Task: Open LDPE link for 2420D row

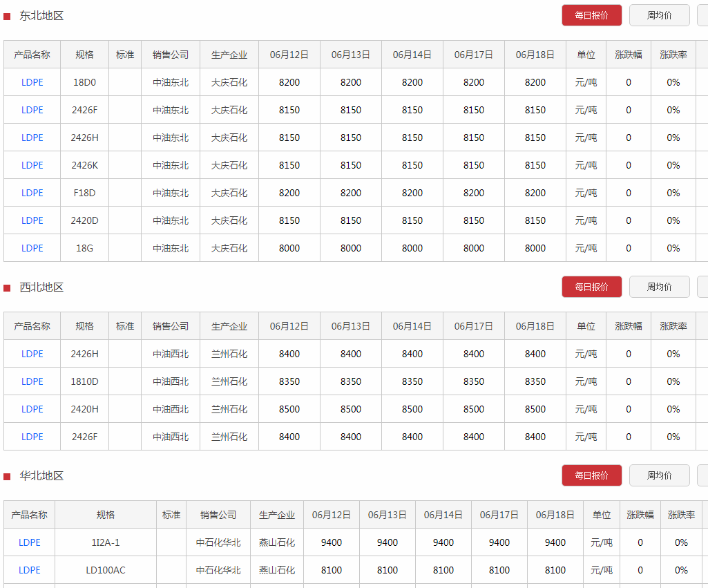Action: 32,220
